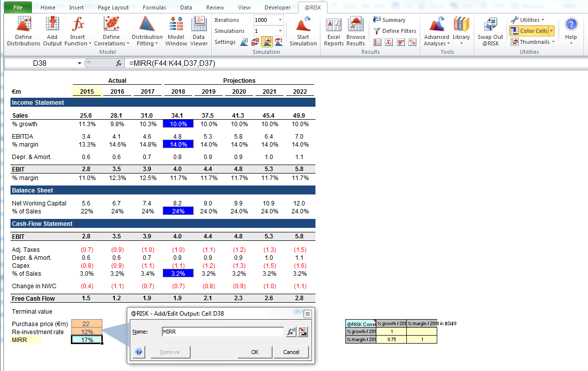
Task: Select blue 2018 EBITDA margin cell 14.0%
Action: 178,144
